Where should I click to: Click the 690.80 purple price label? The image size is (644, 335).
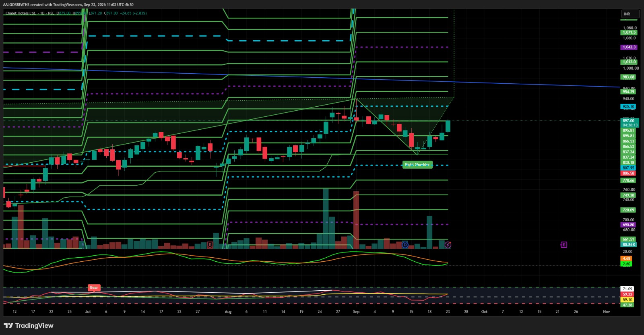628,225
